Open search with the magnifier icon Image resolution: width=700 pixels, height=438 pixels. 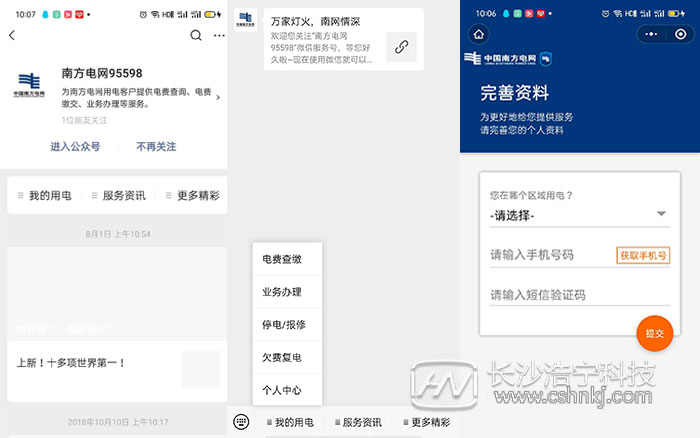(x=196, y=35)
